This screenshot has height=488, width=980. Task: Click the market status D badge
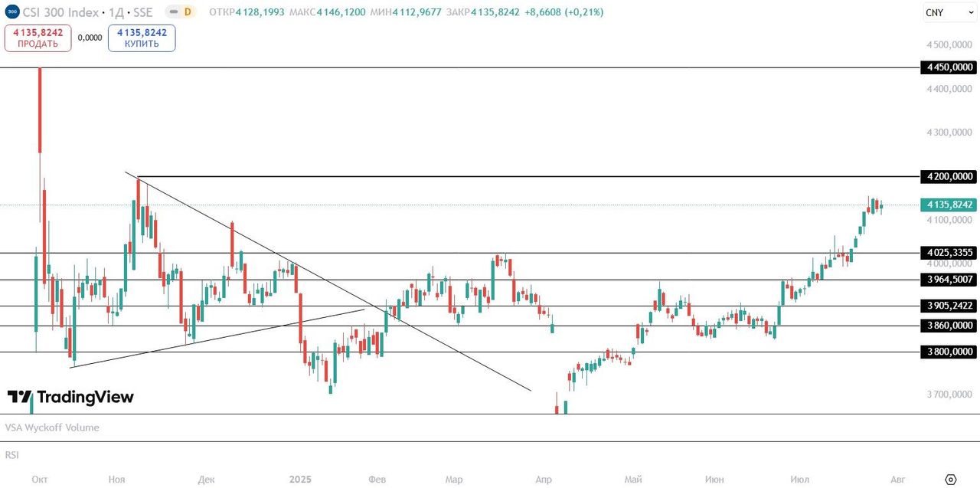[x=188, y=12]
